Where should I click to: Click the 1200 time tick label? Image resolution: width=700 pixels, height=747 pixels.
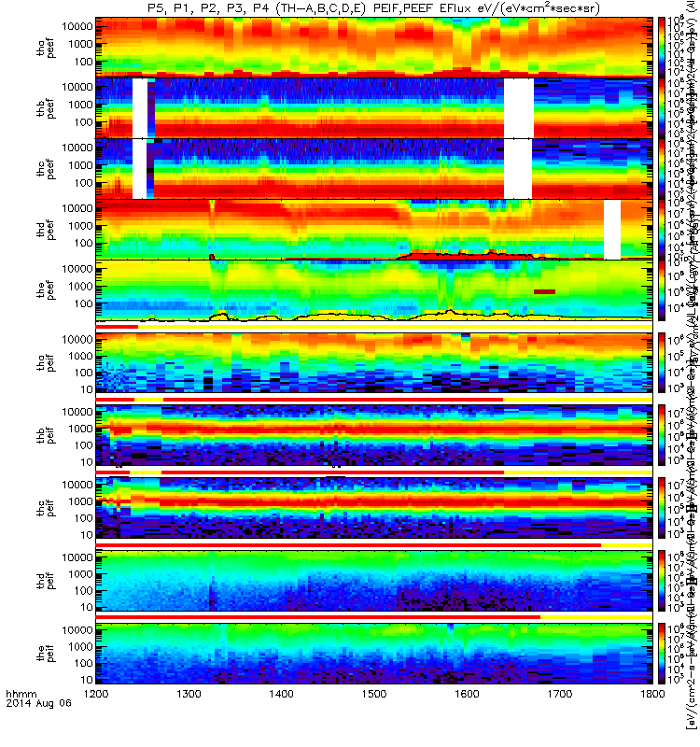click(96, 694)
